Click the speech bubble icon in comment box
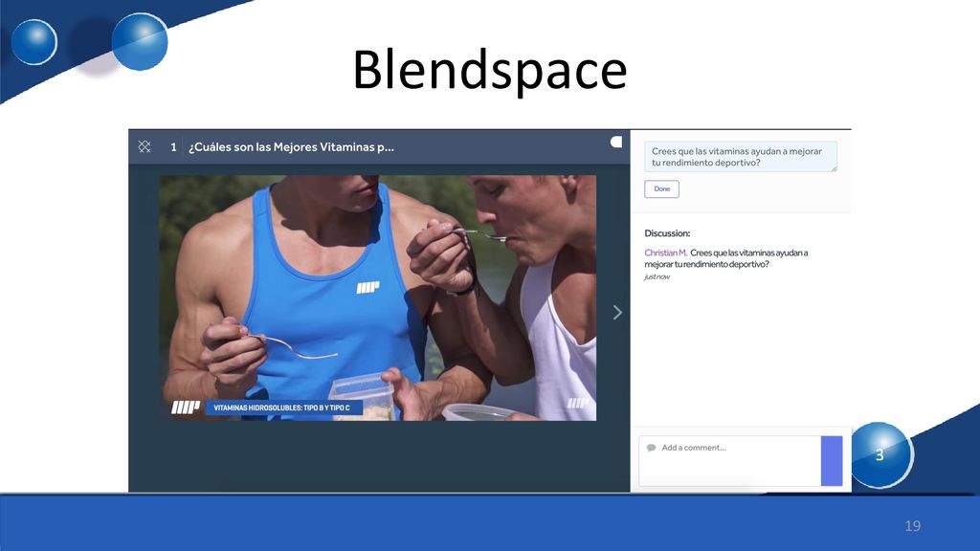The width and height of the screenshot is (980, 551). 651,448
